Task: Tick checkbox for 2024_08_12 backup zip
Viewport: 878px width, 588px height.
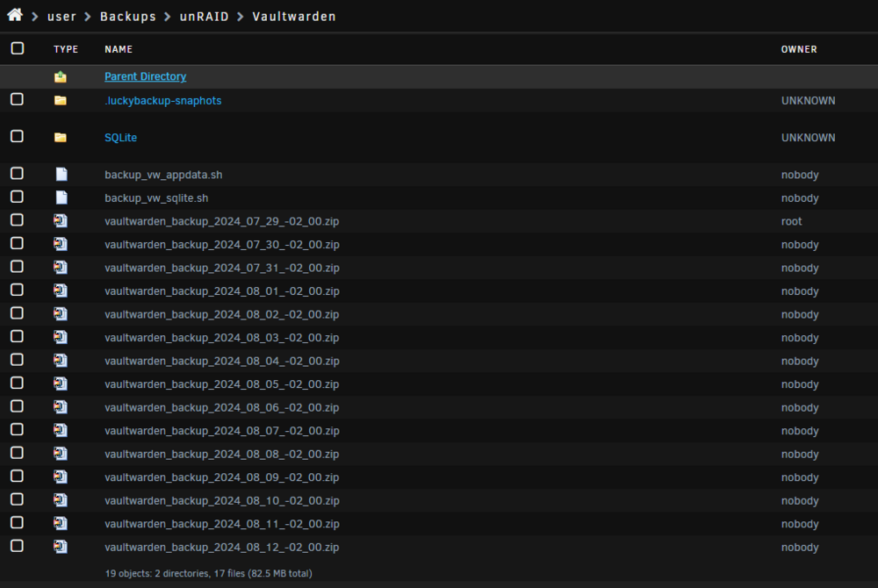Action: [18, 546]
